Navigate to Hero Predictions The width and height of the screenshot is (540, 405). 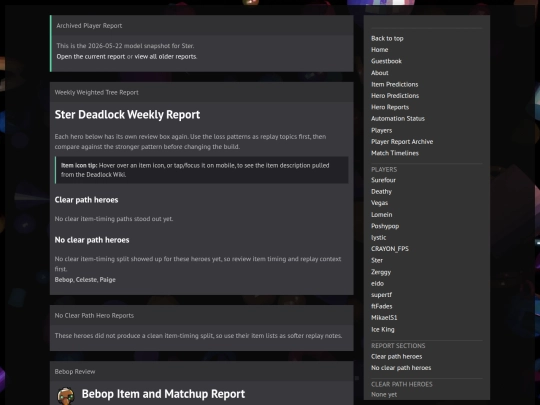[395, 96]
